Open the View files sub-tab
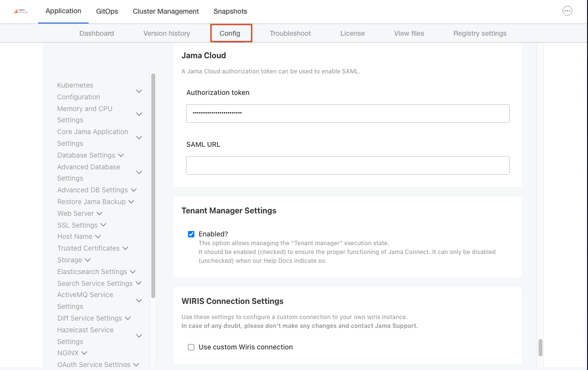Screen dimensions: 588x370 [409, 33]
